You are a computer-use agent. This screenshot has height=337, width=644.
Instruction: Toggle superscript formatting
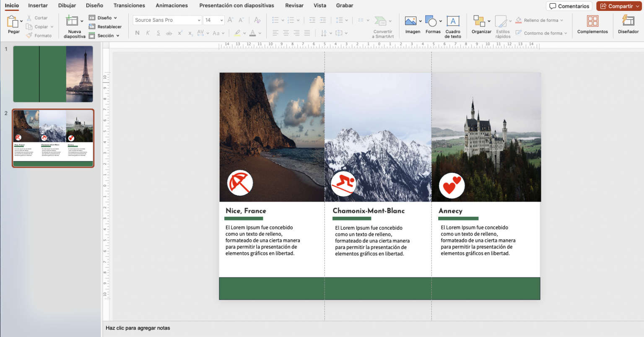coord(179,33)
